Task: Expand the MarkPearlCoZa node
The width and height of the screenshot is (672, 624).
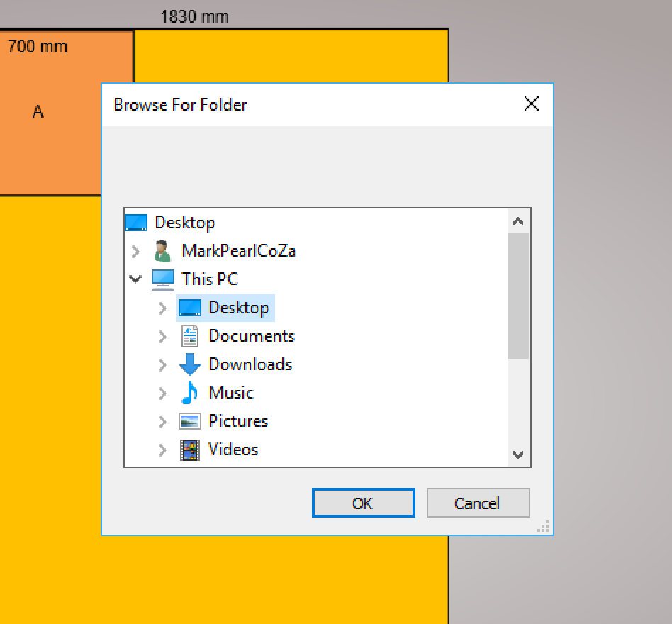Action: coord(136,252)
